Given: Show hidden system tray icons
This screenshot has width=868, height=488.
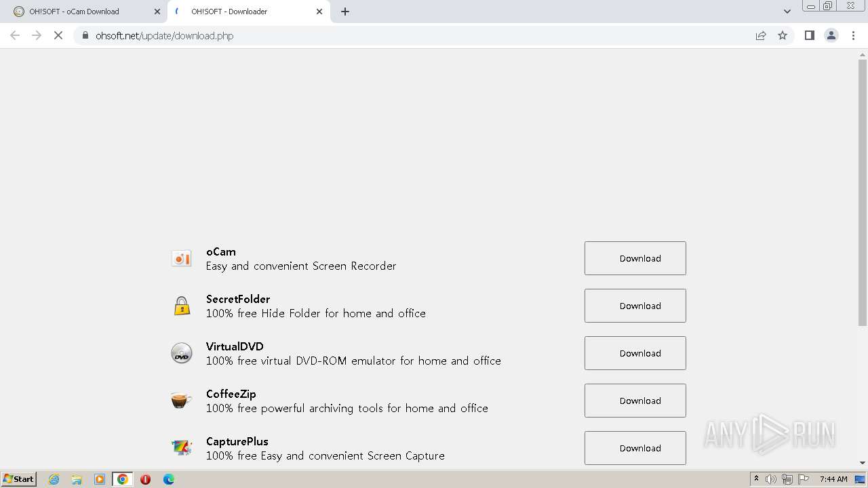Looking at the screenshot, I should (x=756, y=479).
